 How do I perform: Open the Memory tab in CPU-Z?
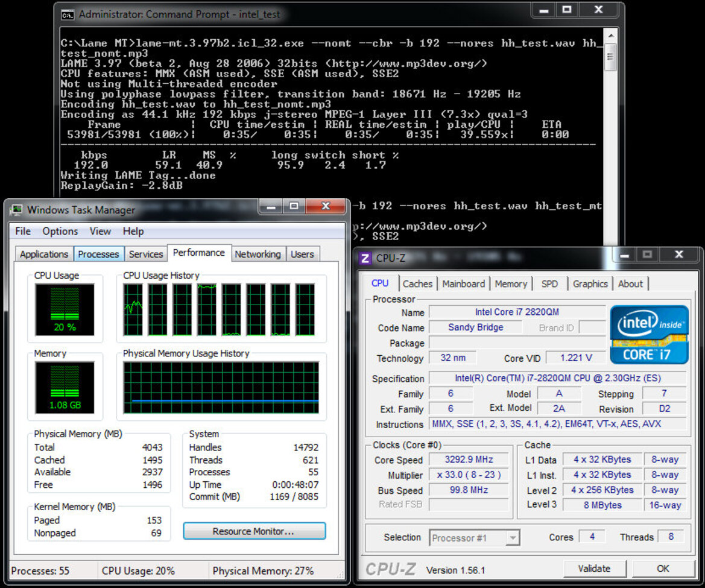[x=511, y=283]
